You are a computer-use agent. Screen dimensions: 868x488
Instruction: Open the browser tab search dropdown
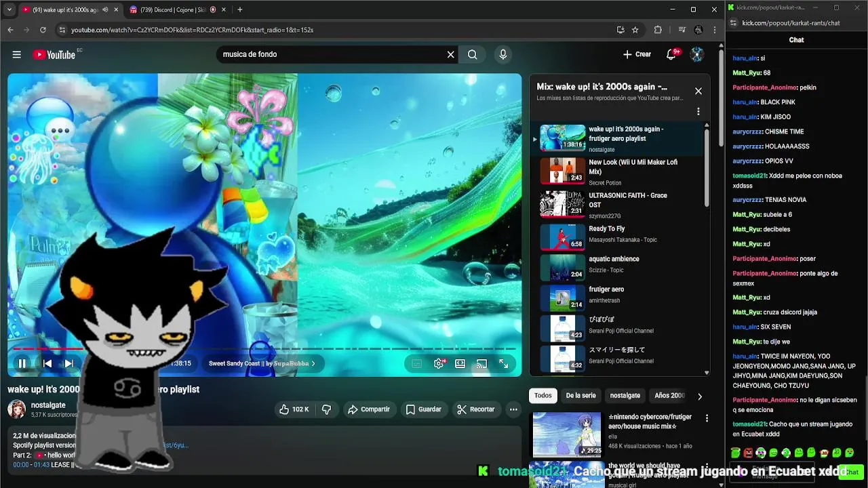tap(8, 9)
